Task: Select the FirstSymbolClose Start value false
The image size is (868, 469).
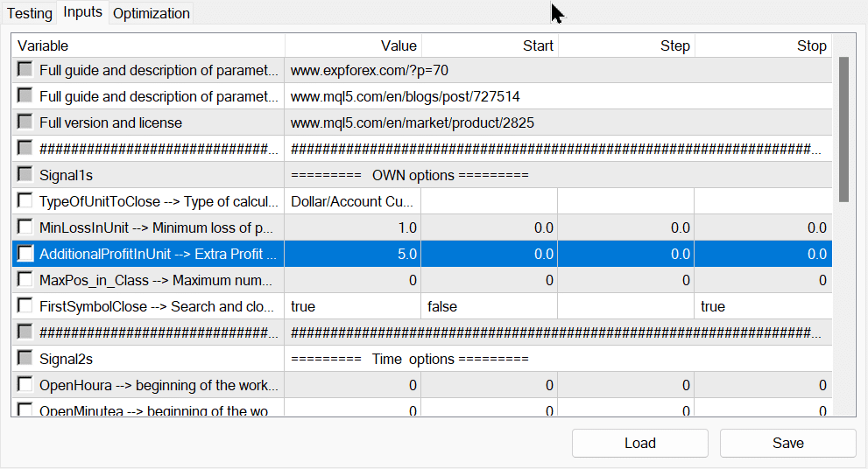Action: [x=489, y=306]
